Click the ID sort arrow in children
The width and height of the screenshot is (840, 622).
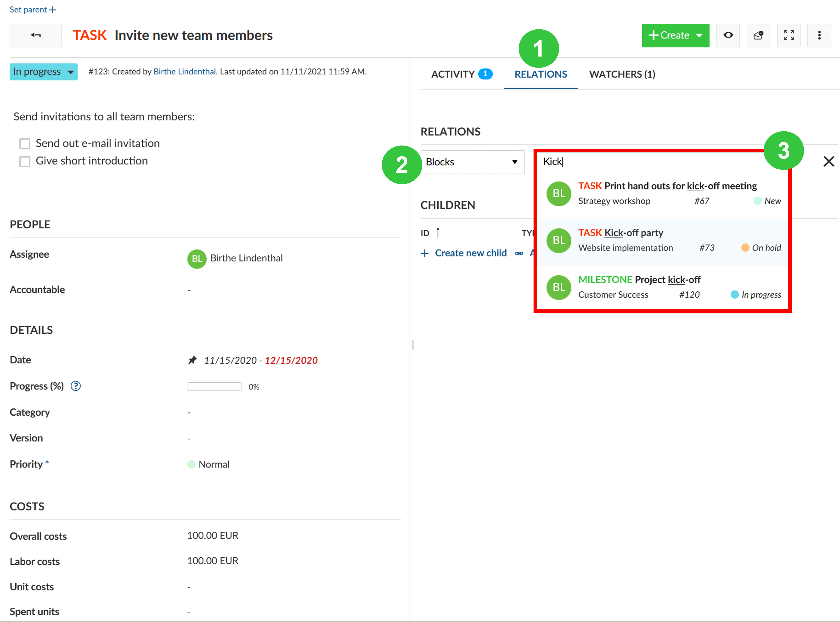point(438,233)
